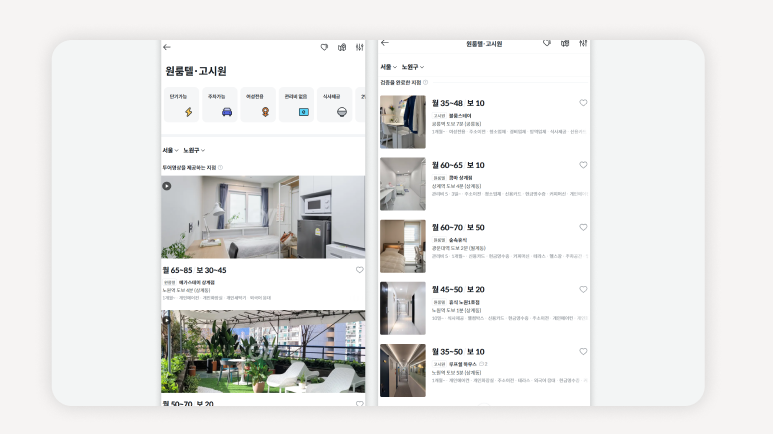Play video on first room photo

click(167, 185)
